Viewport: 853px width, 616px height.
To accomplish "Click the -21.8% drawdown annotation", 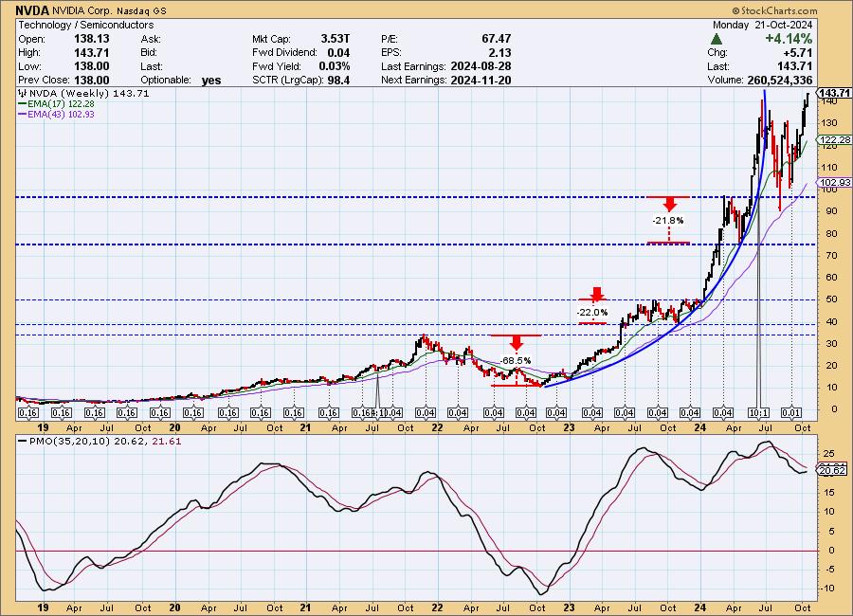I will tap(668, 221).
